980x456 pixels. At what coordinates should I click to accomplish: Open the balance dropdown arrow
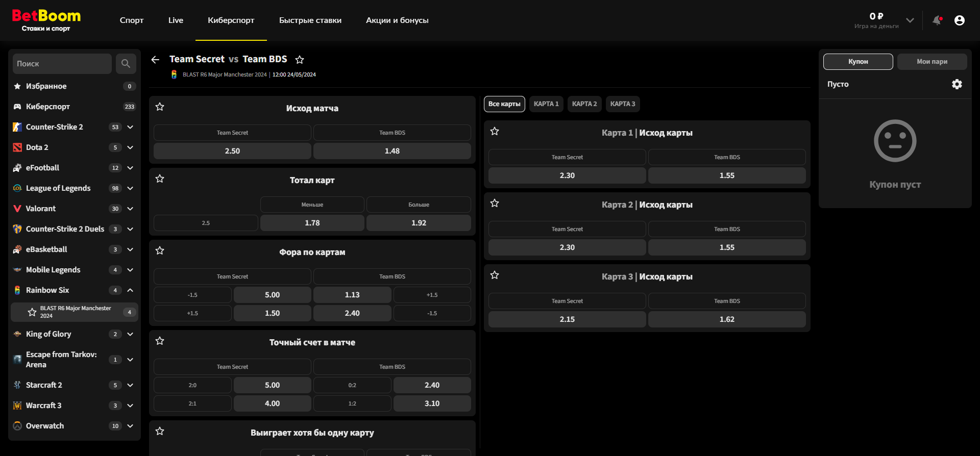pos(910,20)
